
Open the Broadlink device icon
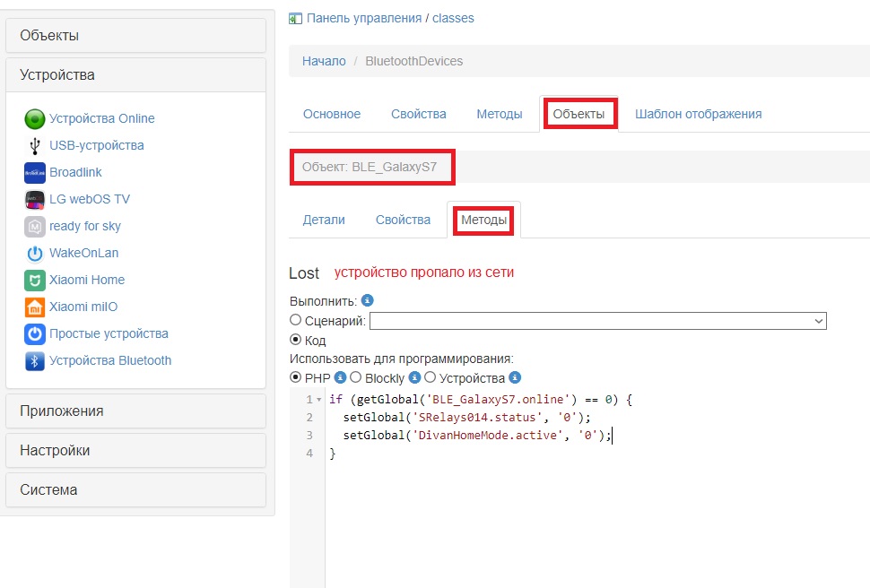34,172
